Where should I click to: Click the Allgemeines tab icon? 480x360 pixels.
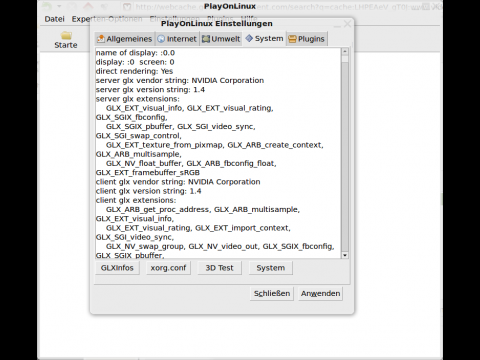[101, 39]
